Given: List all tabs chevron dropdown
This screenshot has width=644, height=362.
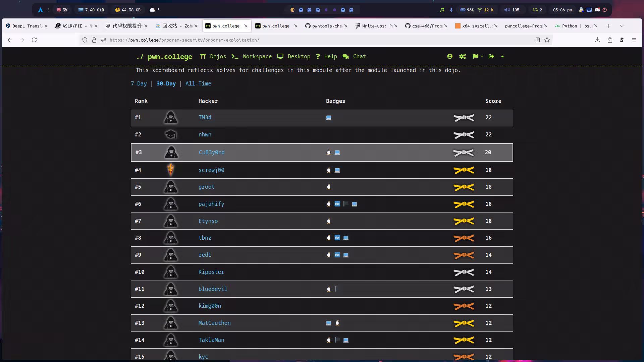Looking at the screenshot, I should (622, 26).
